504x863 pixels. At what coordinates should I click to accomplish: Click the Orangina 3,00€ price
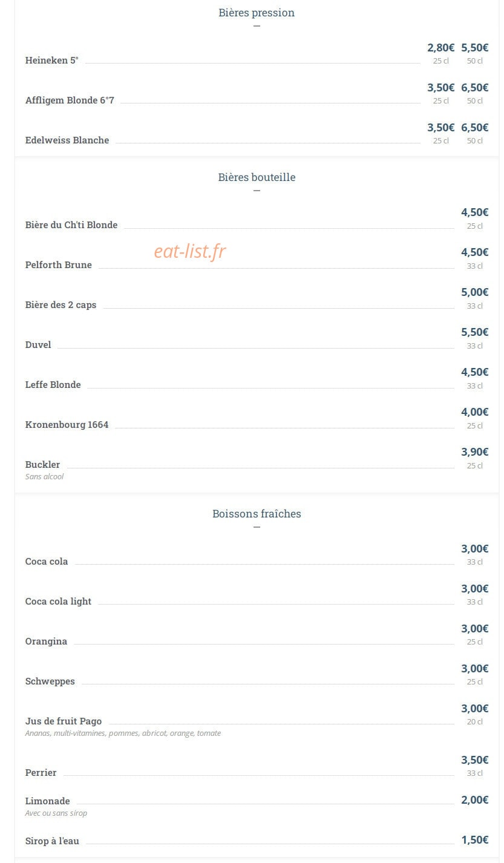[475, 629]
